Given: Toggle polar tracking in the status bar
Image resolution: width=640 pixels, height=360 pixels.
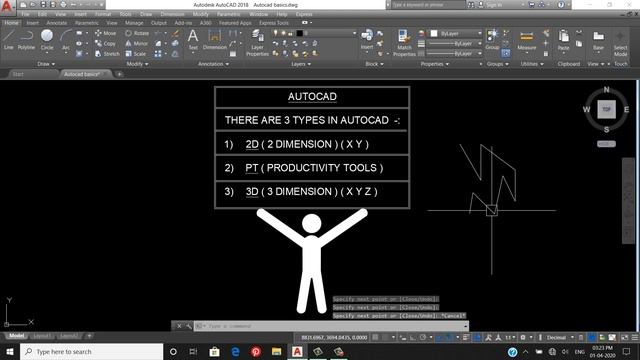Looking at the screenshot, I should point(423,337).
